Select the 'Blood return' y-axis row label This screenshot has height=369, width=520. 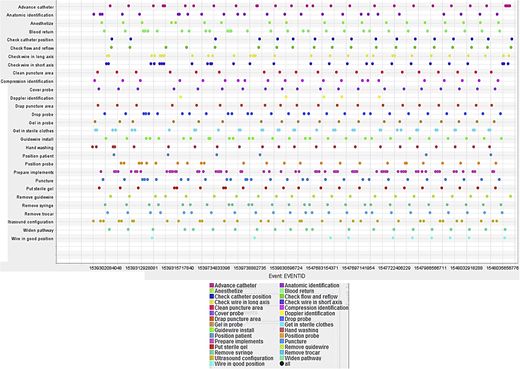coord(41,32)
